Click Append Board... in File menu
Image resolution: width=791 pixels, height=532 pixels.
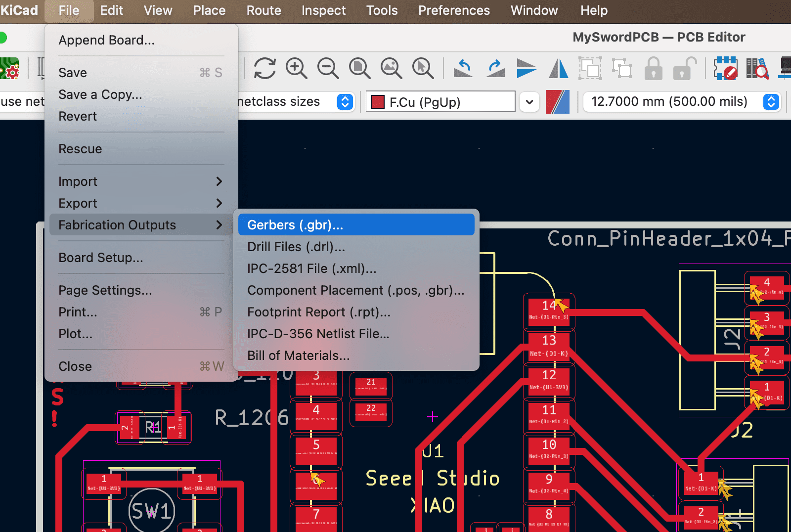click(x=141, y=40)
